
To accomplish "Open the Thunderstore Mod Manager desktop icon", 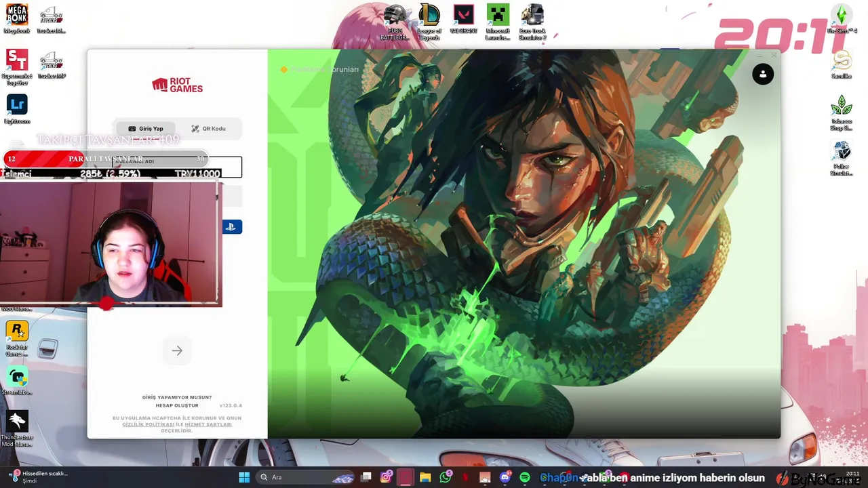I will coord(17,429).
